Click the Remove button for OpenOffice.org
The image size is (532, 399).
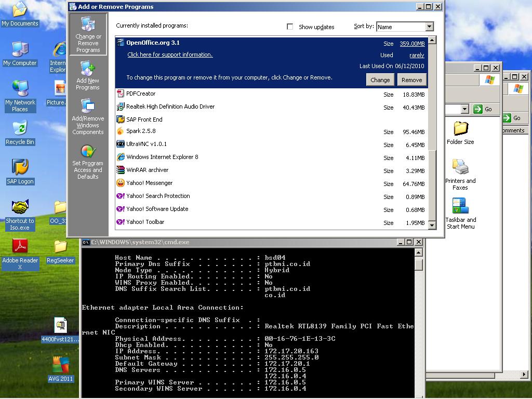tap(411, 80)
